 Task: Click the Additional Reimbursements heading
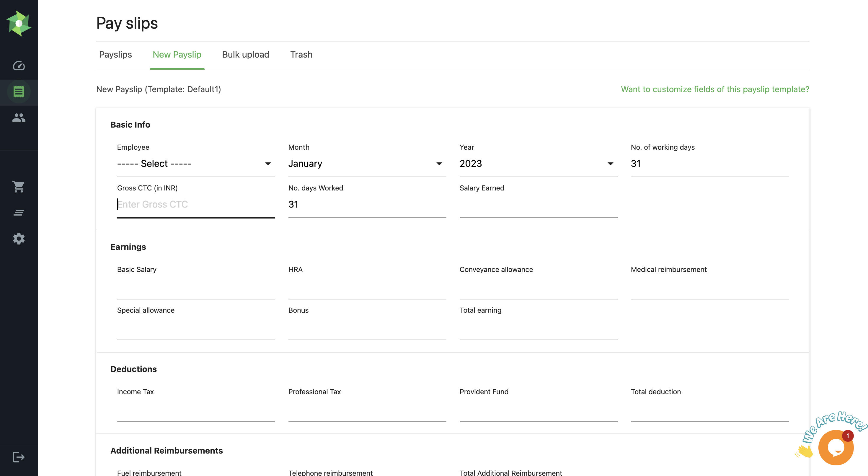(167, 450)
